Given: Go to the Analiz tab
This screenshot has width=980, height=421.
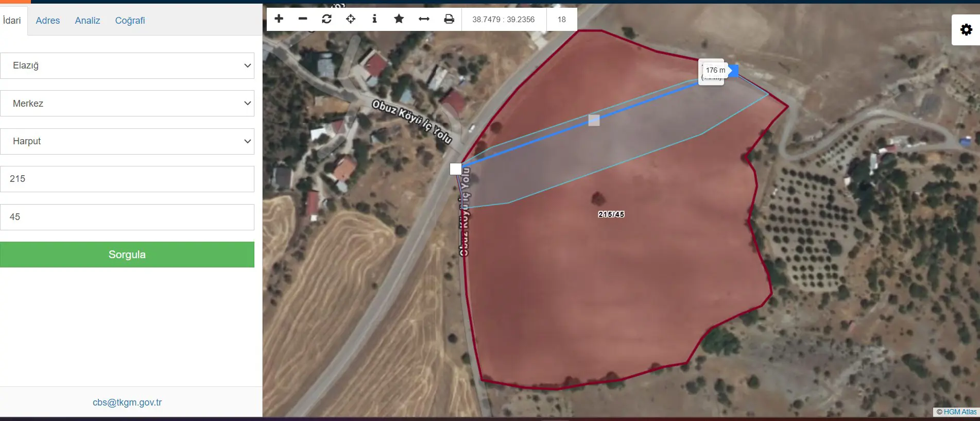Looking at the screenshot, I should (x=88, y=21).
